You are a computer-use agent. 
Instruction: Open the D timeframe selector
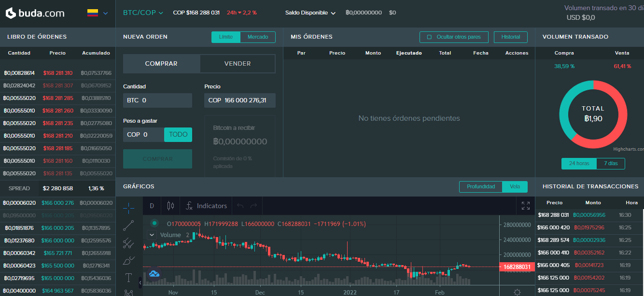(x=152, y=205)
